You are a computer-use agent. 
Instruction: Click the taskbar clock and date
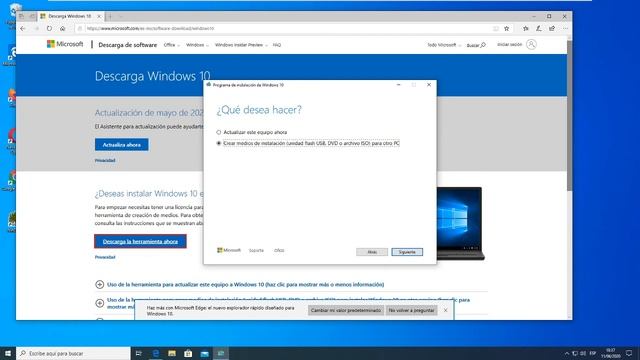(611, 353)
